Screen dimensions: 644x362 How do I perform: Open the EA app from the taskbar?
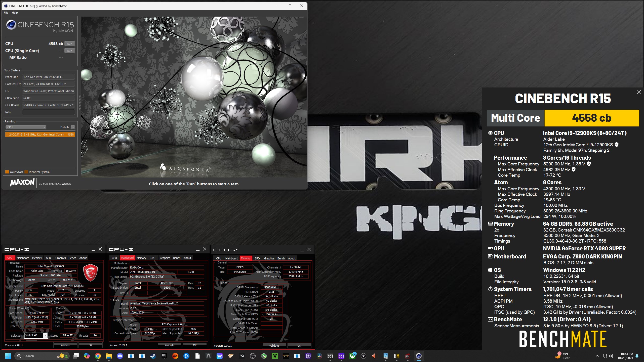[175, 356]
